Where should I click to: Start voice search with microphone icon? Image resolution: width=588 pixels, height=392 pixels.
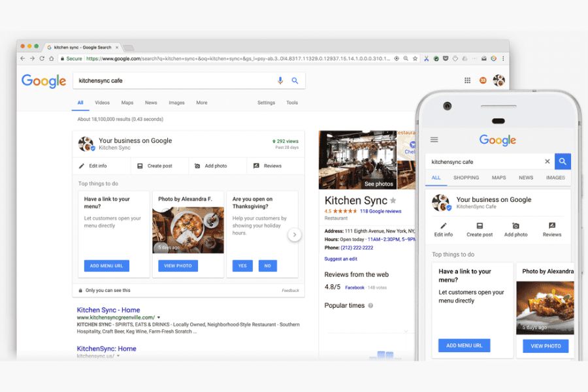(280, 80)
